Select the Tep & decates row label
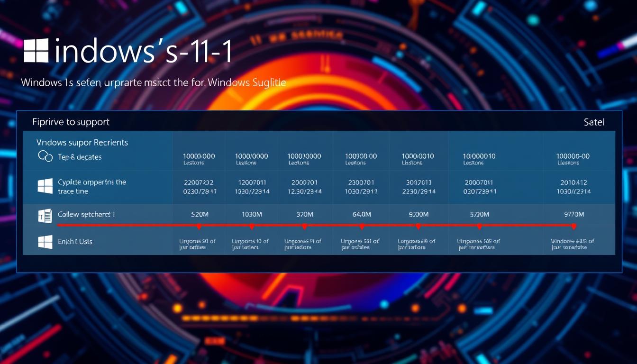This screenshot has height=364, width=637. click(x=80, y=157)
